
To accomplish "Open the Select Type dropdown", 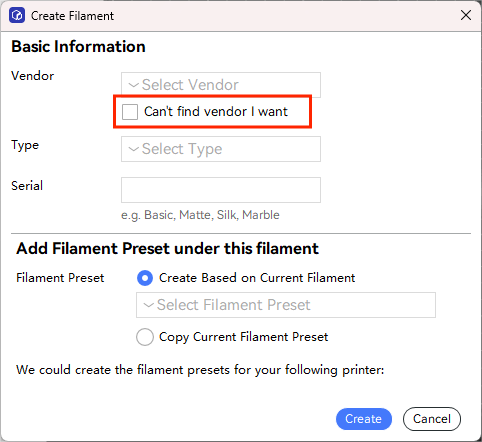I will (221, 149).
